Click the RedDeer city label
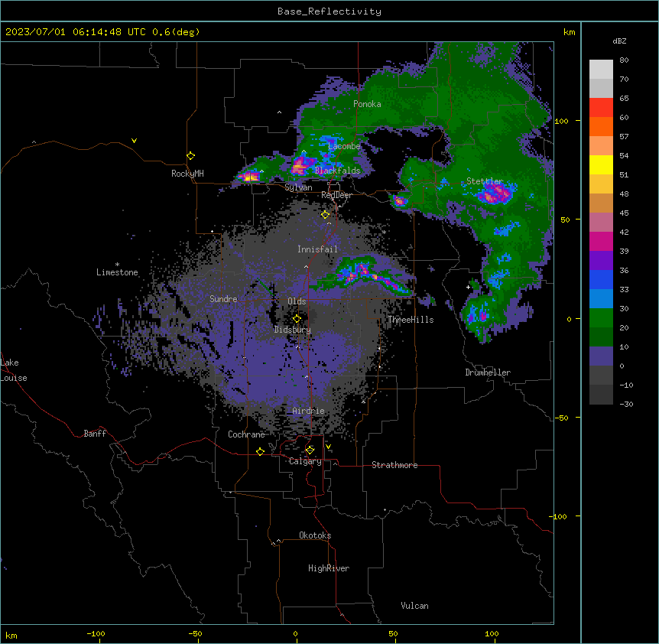The image size is (659, 644). pyautogui.click(x=336, y=195)
